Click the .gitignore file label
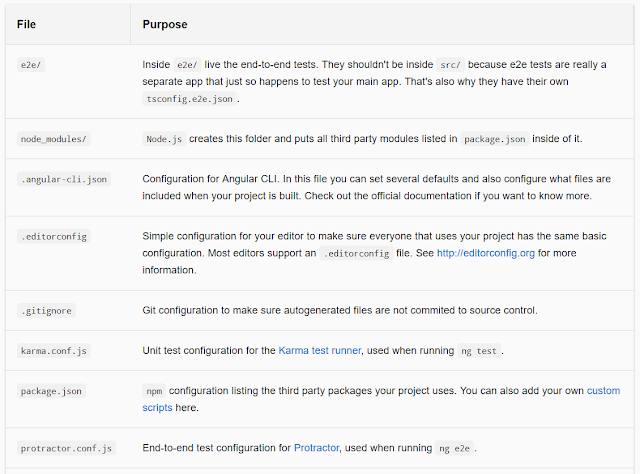The image size is (640, 474). 47,311
